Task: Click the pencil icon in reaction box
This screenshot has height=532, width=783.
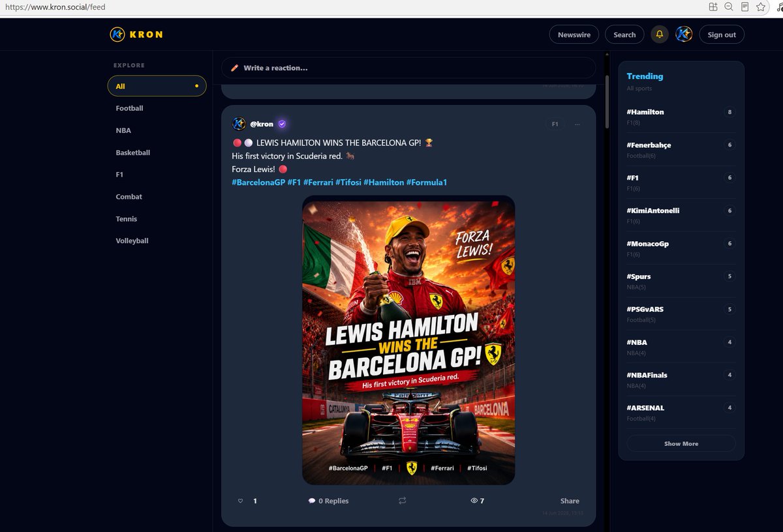Action: click(x=235, y=68)
